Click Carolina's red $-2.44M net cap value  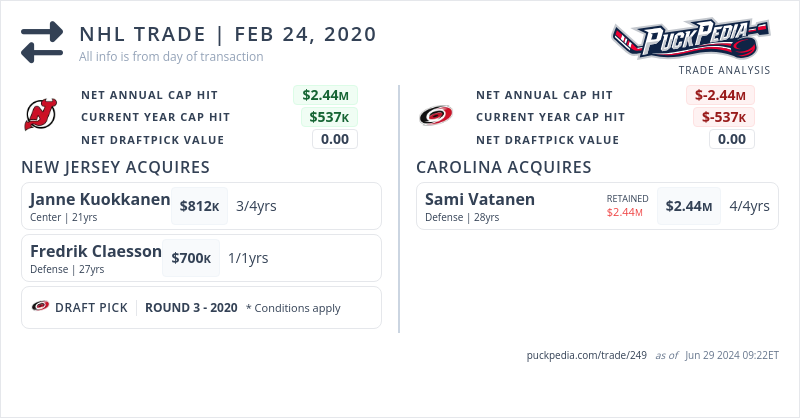(720, 95)
